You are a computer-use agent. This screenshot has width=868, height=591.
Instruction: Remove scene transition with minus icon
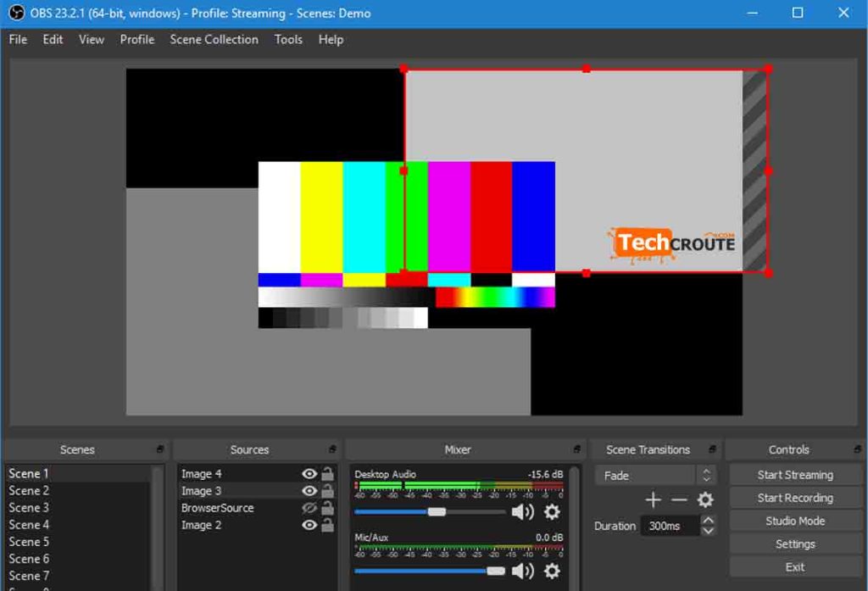coord(679,499)
